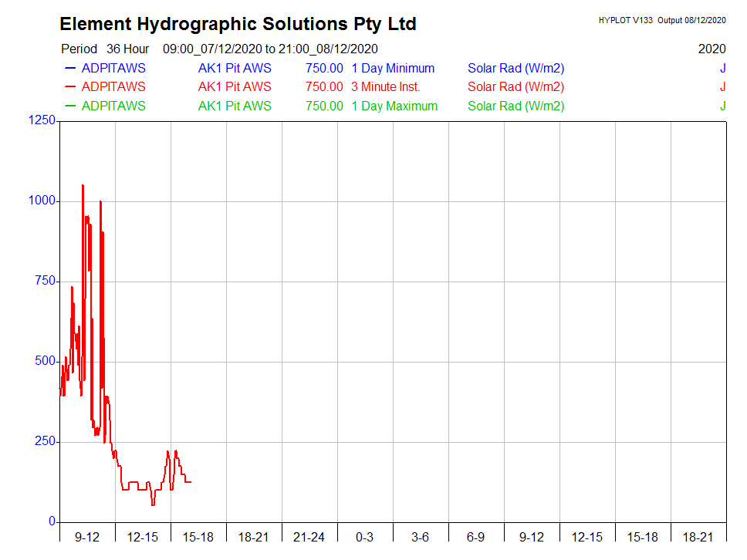Click the blue legend dash for 1 Day Minimum
The height and width of the screenshot is (560, 747).
click(x=70, y=68)
